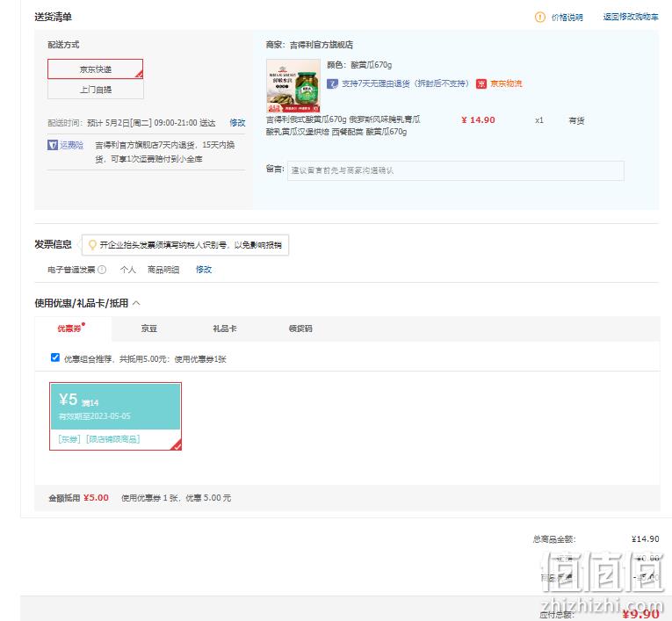The width and height of the screenshot is (672, 621).
Task: Collapse the 使用优惠/礼品卡/抵用 section
Action: [136, 303]
